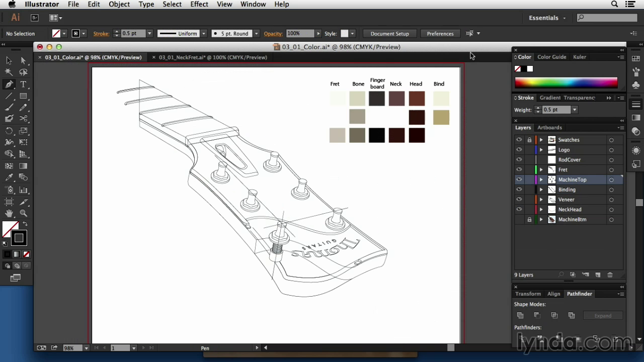This screenshot has width=644, height=362.
Task: Select the Column Graph tool
Action: [23, 190]
